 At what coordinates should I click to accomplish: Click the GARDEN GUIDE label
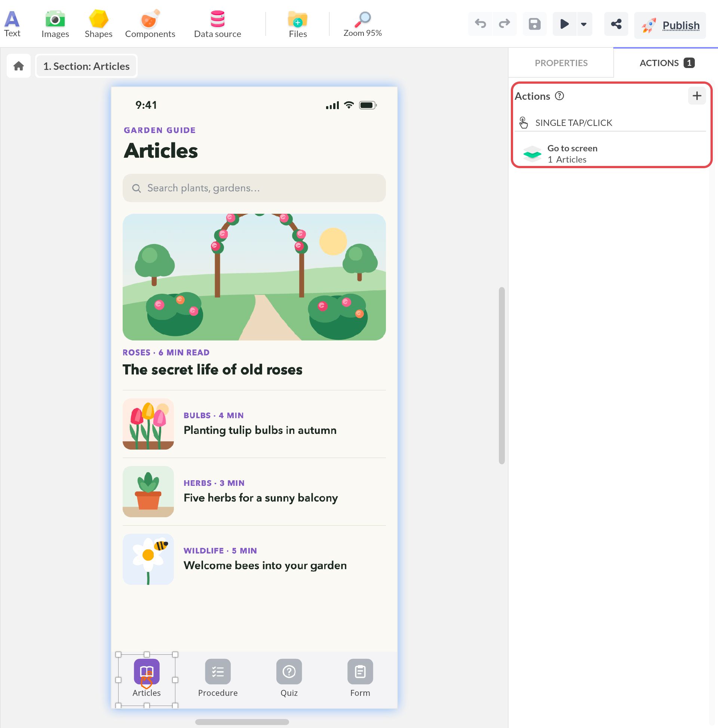160,130
